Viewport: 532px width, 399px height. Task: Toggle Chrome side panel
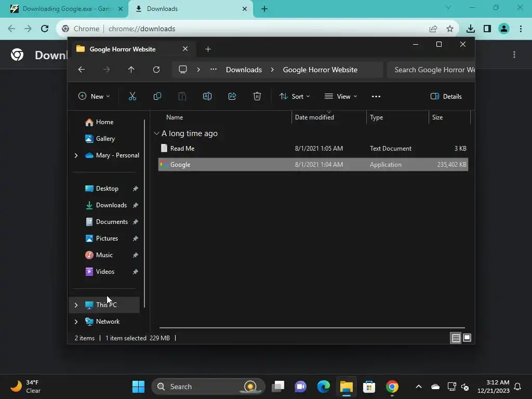coord(487,29)
